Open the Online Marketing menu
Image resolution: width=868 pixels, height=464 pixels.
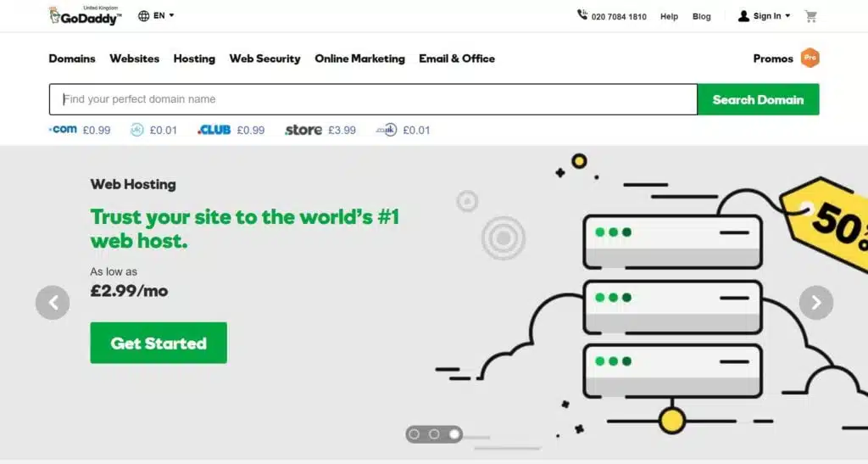pyautogui.click(x=359, y=59)
